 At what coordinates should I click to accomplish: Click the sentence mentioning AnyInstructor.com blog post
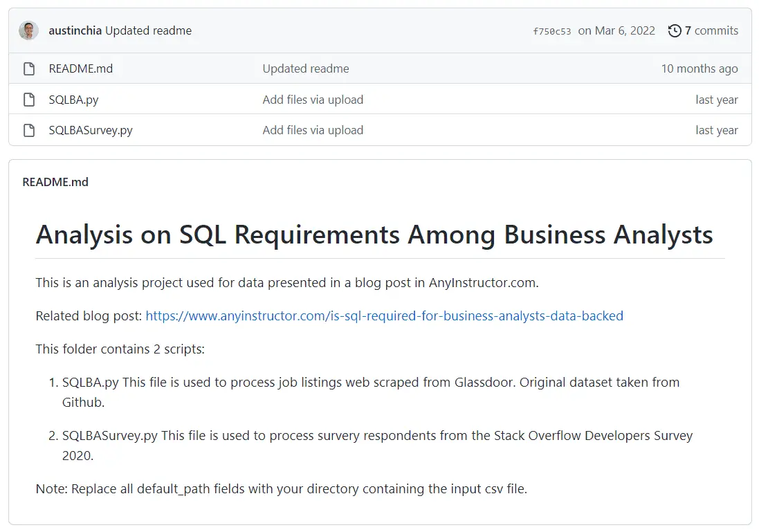click(x=287, y=283)
